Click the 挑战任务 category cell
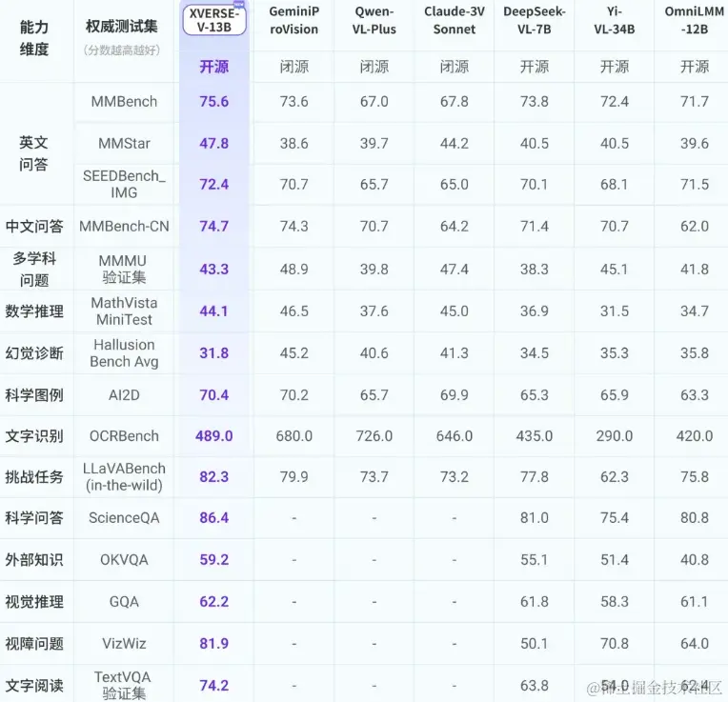The image size is (728, 702). (x=34, y=477)
